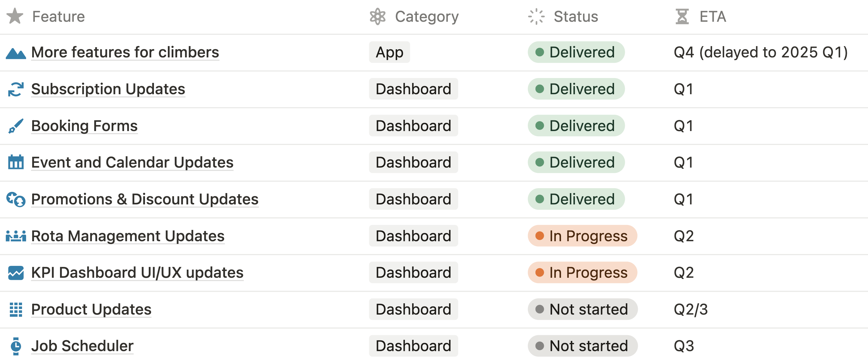Click the ETA cell showing Q2/3
This screenshot has width=868, height=363.
690,309
